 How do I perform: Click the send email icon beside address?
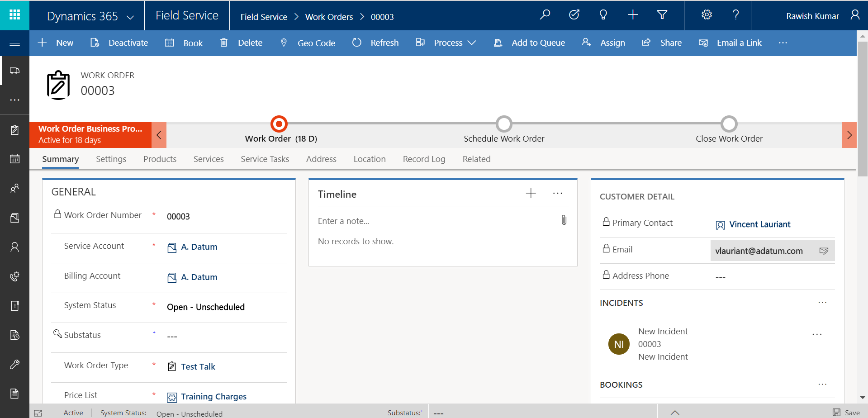coord(824,251)
